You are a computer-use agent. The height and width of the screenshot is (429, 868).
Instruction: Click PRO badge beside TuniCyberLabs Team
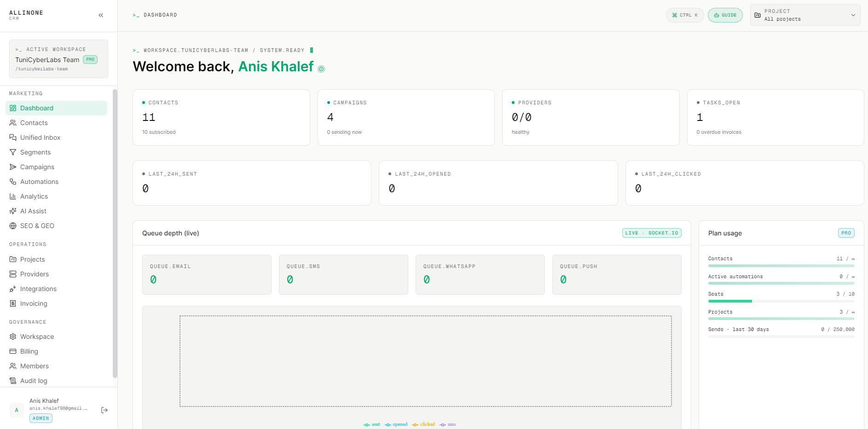[90, 59]
